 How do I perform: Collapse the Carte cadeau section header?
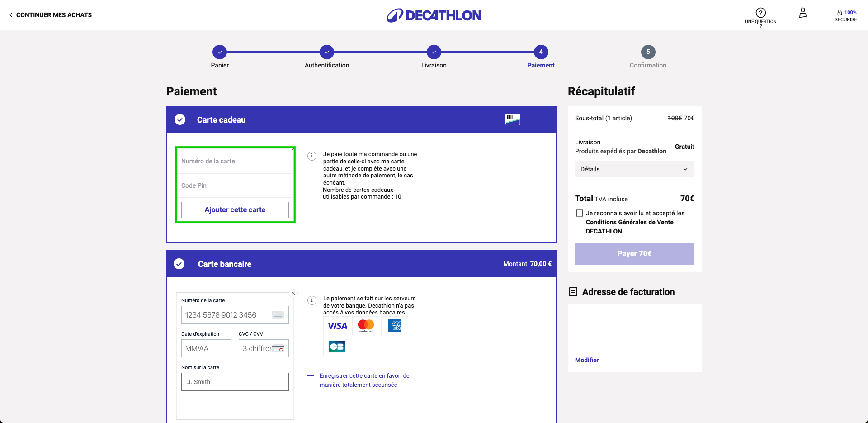point(221,120)
